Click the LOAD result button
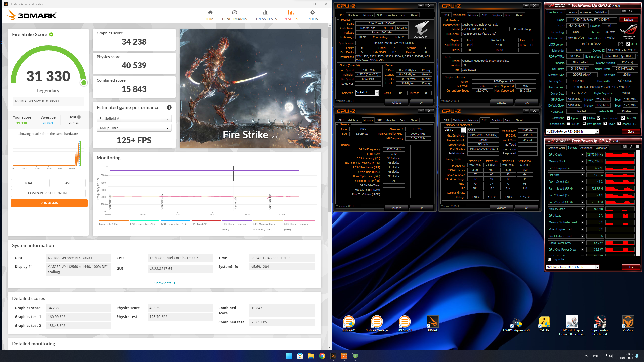The image size is (644, 362). coord(29,183)
